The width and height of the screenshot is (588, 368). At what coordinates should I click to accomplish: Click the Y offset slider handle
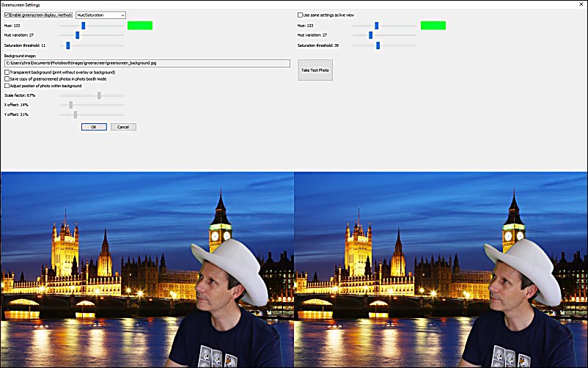(x=76, y=114)
